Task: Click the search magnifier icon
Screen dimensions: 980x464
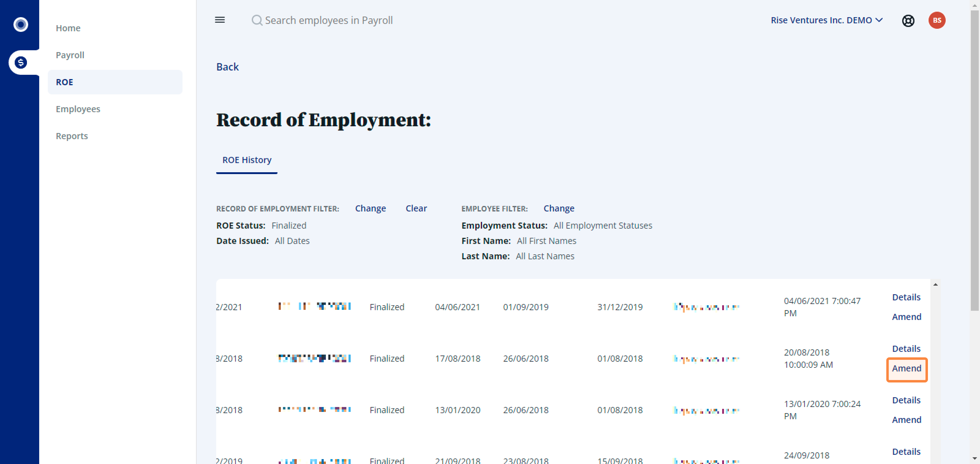Action: (x=257, y=20)
